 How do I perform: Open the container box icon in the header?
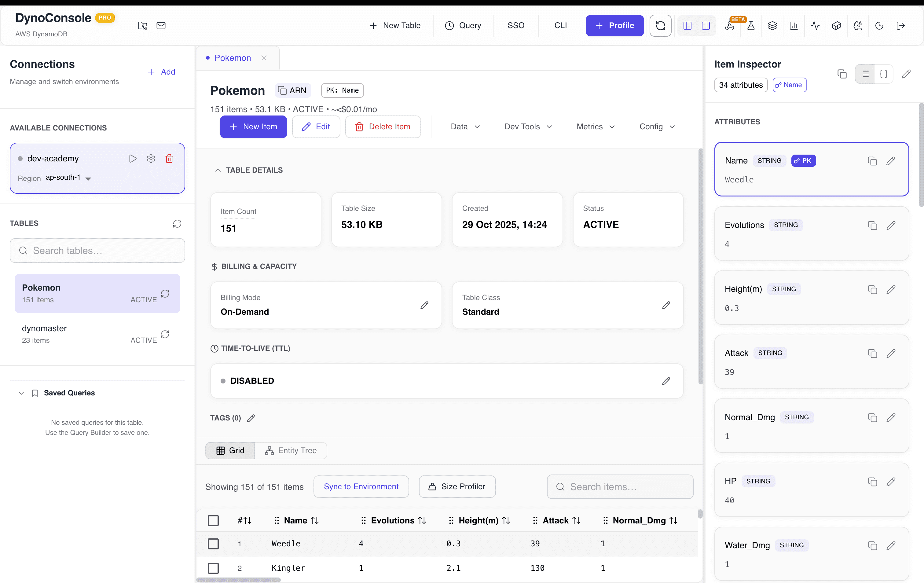tap(837, 26)
